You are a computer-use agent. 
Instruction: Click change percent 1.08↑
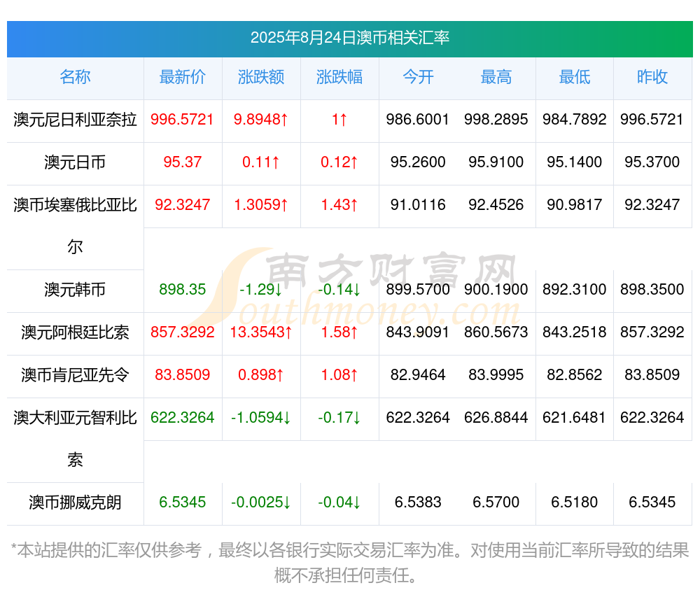coord(339,375)
